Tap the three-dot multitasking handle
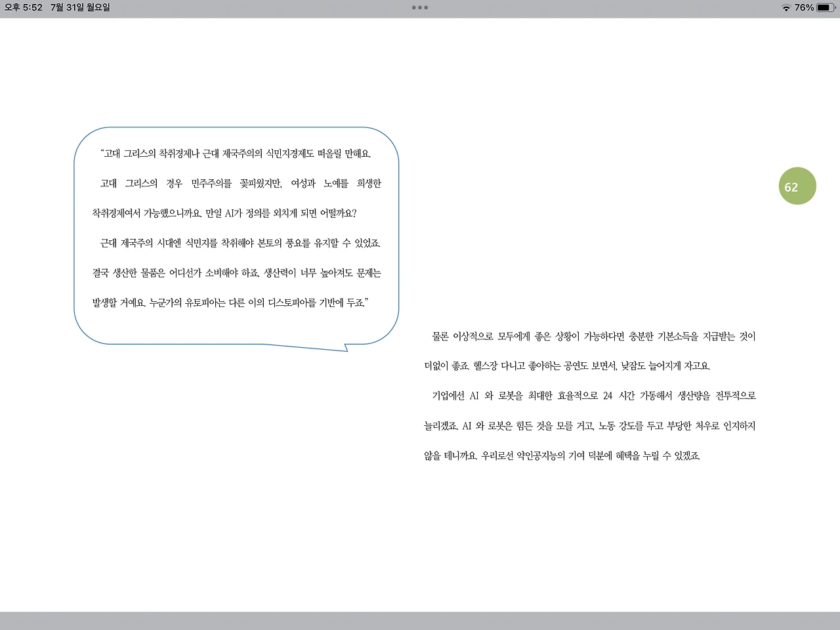Image resolution: width=840 pixels, height=630 pixels. 419,7
